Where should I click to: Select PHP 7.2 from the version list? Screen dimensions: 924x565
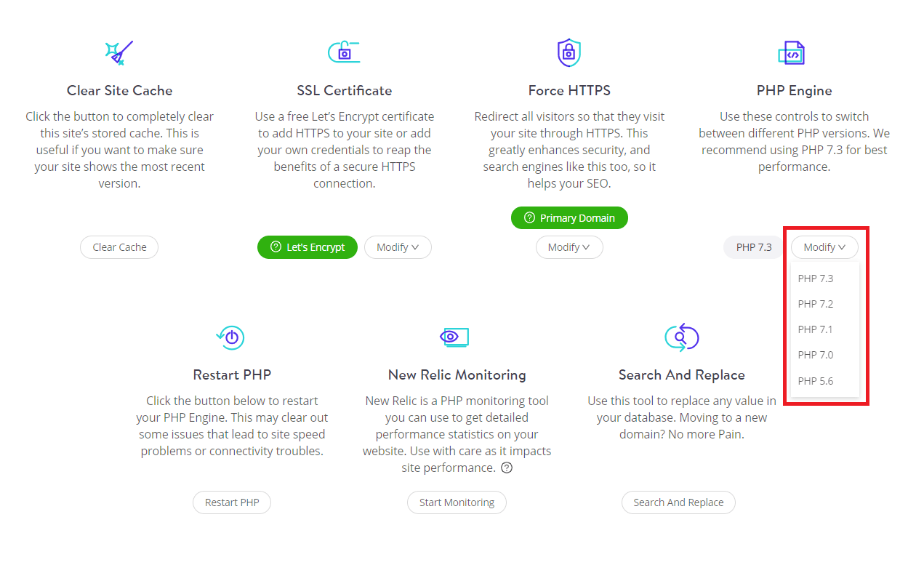pos(815,303)
